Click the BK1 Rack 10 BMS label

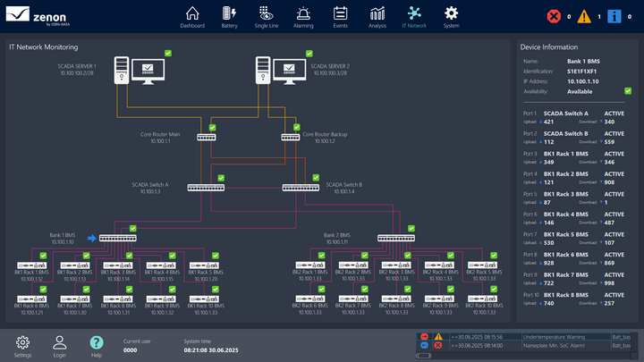pyautogui.click(x=206, y=306)
